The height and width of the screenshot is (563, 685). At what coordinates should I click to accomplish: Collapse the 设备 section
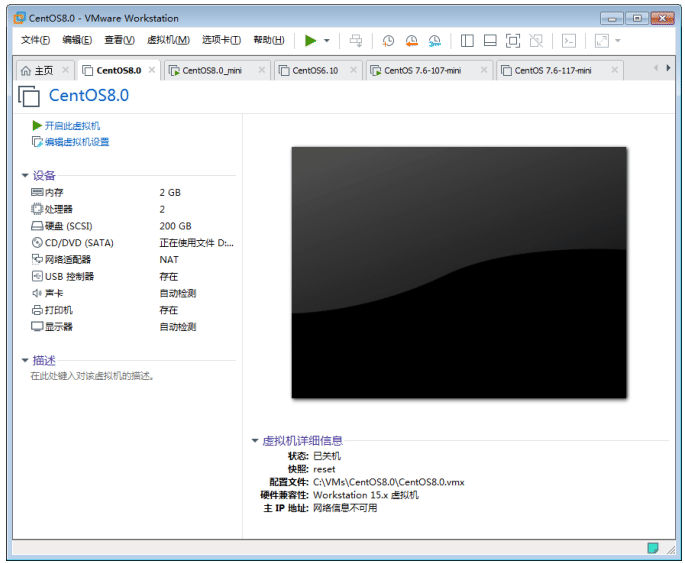coord(25,176)
